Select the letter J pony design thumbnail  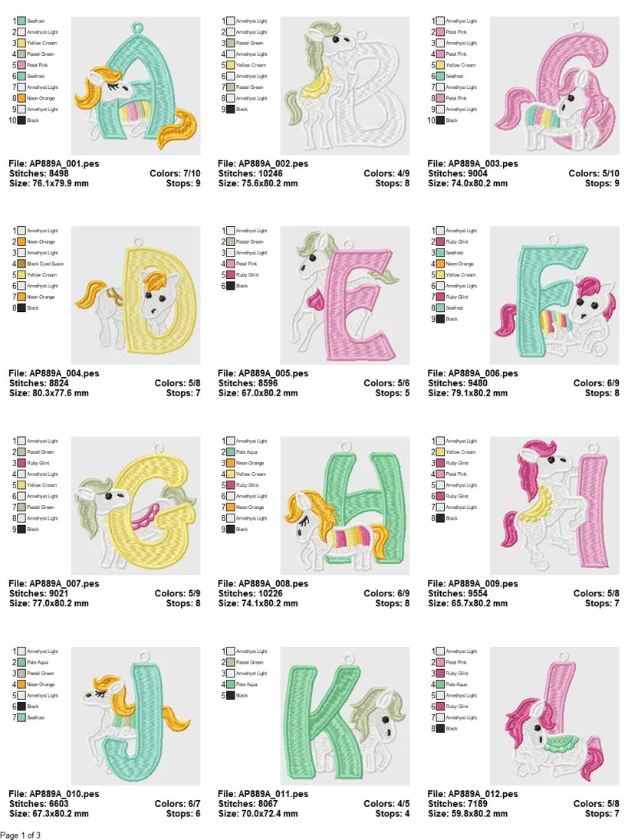point(136,716)
